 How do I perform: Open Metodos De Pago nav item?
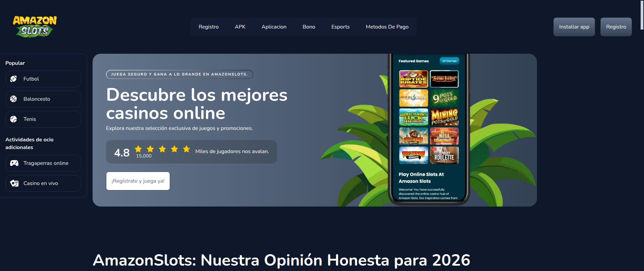click(x=387, y=27)
